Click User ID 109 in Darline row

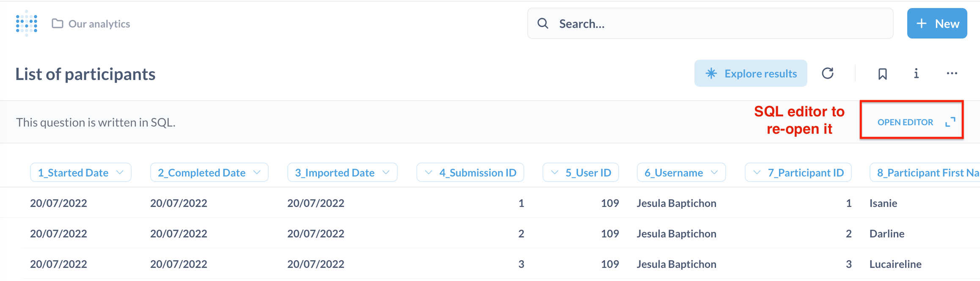pos(610,234)
